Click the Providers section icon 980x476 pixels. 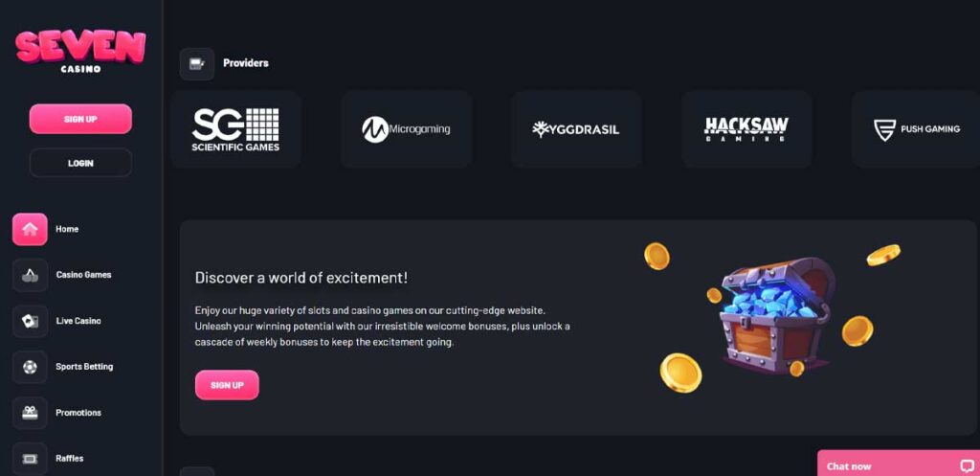[197, 64]
